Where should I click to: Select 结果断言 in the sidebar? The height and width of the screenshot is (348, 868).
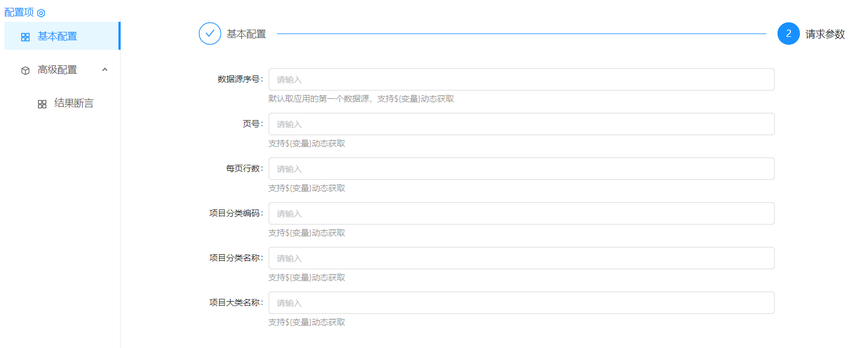point(74,103)
